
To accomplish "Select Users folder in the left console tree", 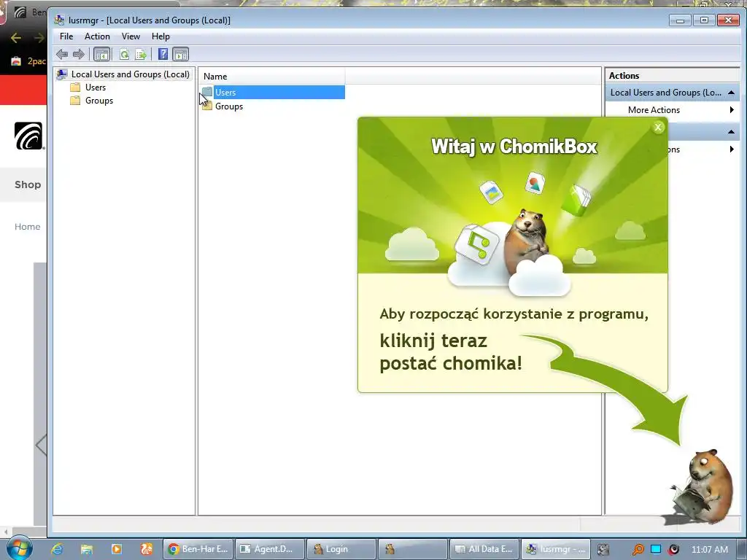I will click(x=96, y=87).
